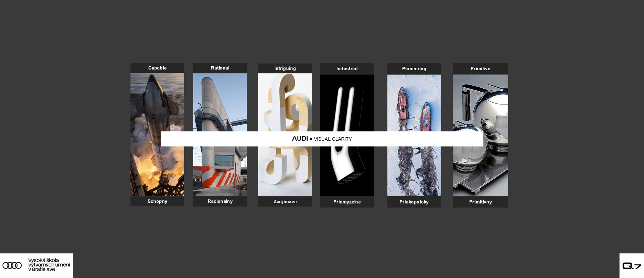Click the 'Industrial' heading label

(x=347, y=68)
